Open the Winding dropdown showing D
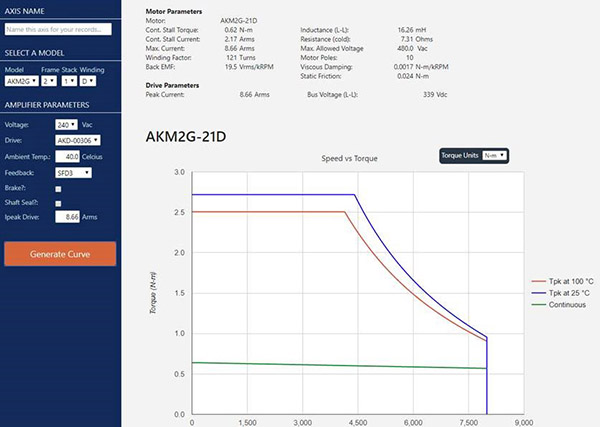Screen dimensions: 600x427 pos(88,81)
